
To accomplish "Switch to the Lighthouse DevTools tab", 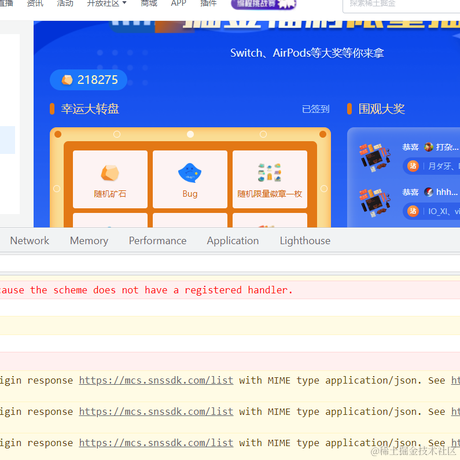I will 305,241.
